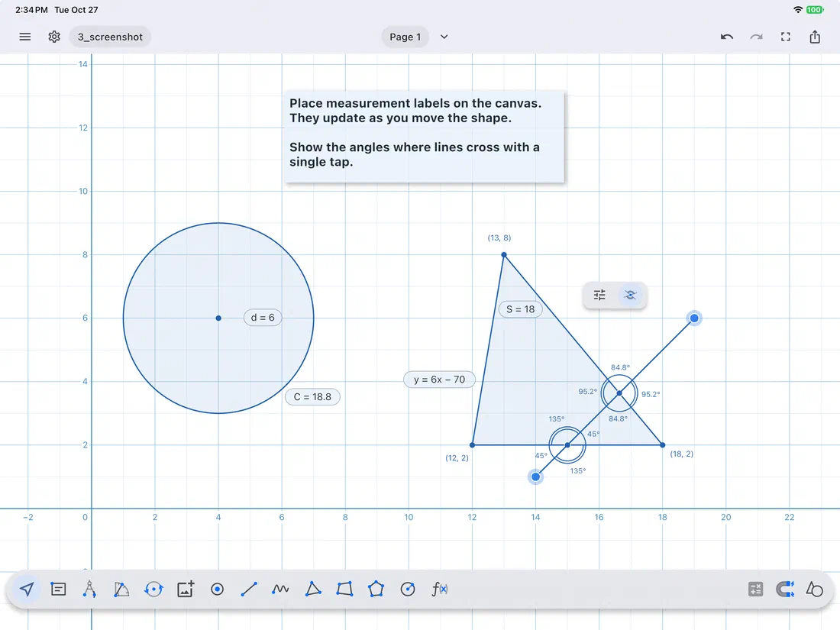Click the upper 84.8° angle label
840x630 pixels.
[x=620, y=367]
